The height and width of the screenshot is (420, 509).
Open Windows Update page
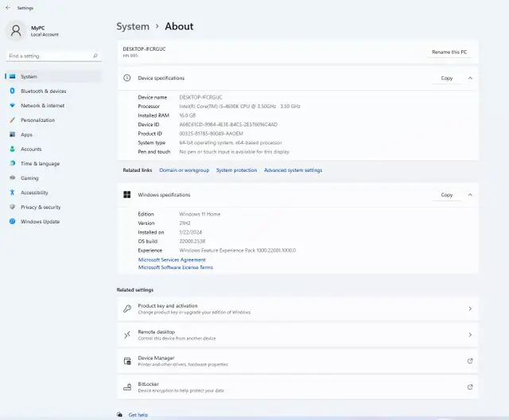coord(54,222)
